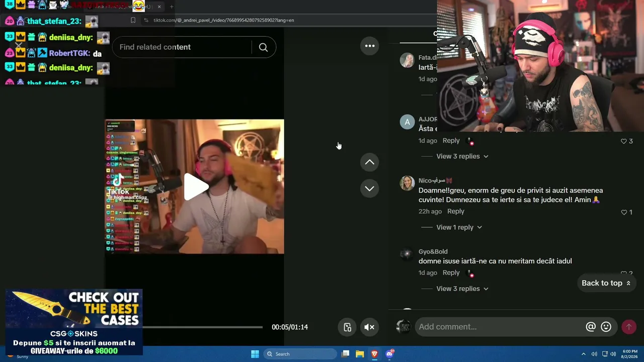Viewport: 644px width, 362px height.
Task: Click the search magnifier beside Find related content
Action: click(263, 47)
